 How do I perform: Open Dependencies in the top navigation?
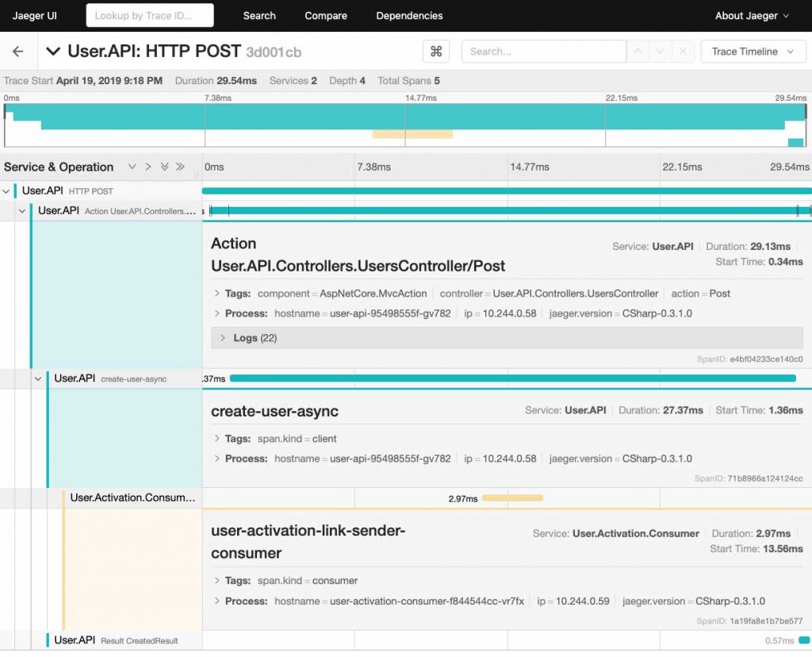[x=409, y=16]
